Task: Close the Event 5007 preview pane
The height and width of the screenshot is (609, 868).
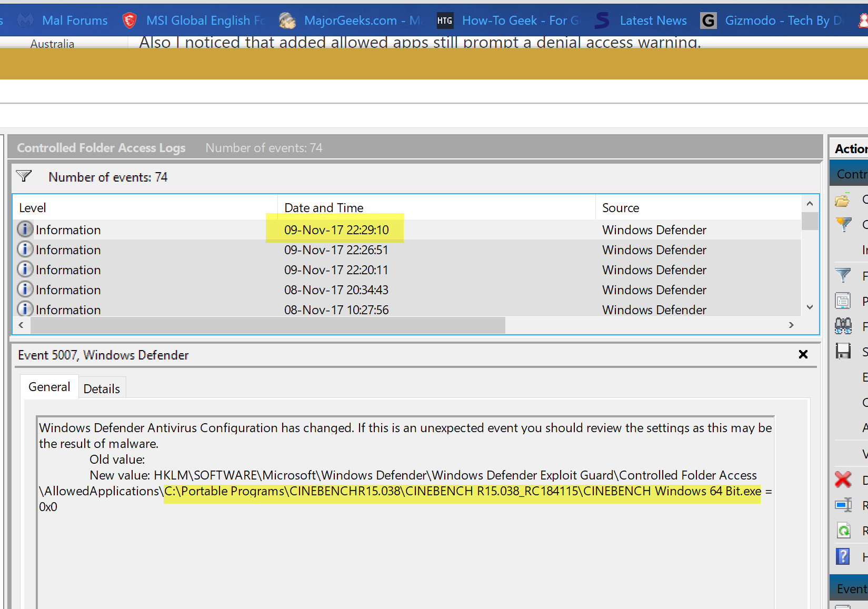Action: pyautogui.click(x=803, y=354)
